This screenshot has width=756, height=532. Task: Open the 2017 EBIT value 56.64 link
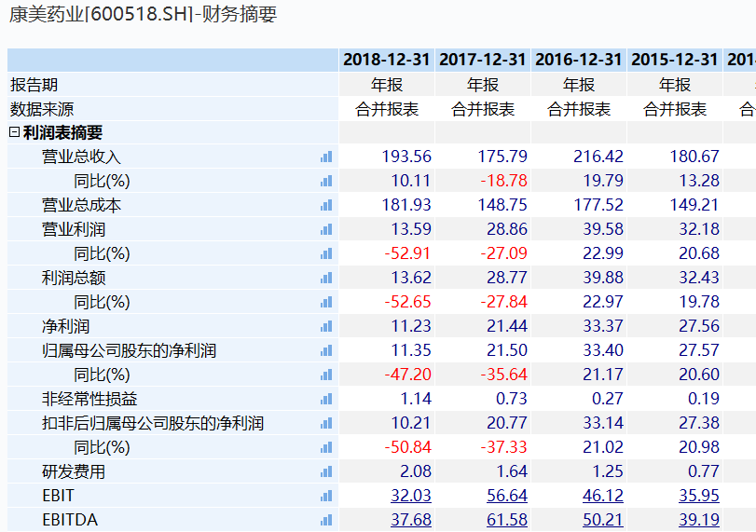click(x=507, y=496)
